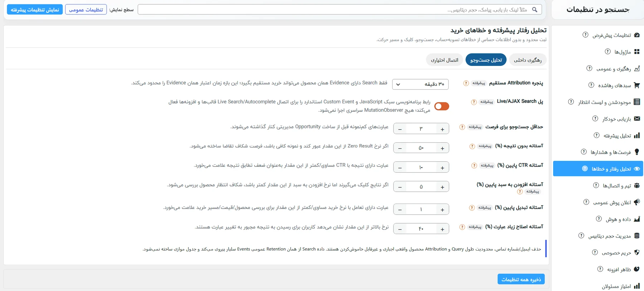This screenshot has height=291, width=644.
Task: Decrease حداقل جست‌وجو برای فرصت value
Action: click(x=400, y=129)
